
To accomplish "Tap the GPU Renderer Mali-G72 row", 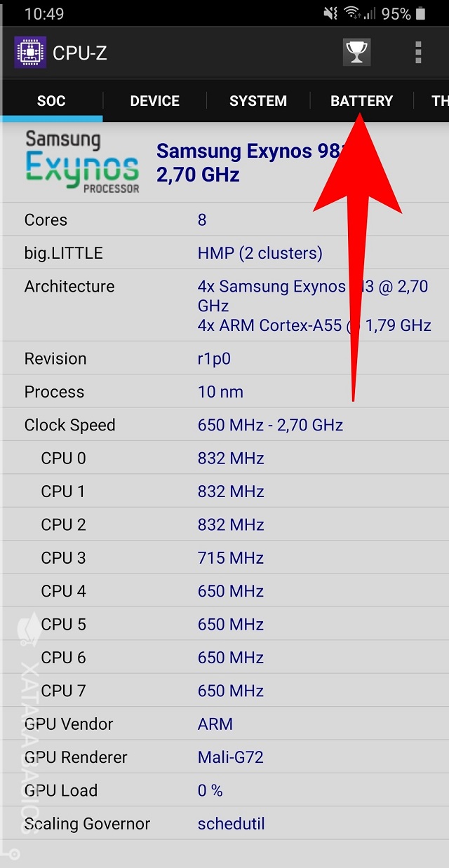I will [x=224, y=757].
